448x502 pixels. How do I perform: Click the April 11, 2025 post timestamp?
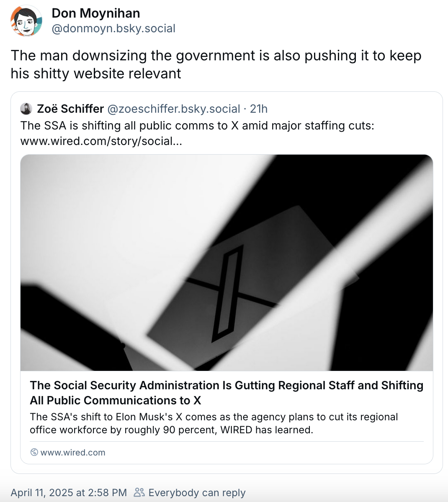click(x=69, y=493)
